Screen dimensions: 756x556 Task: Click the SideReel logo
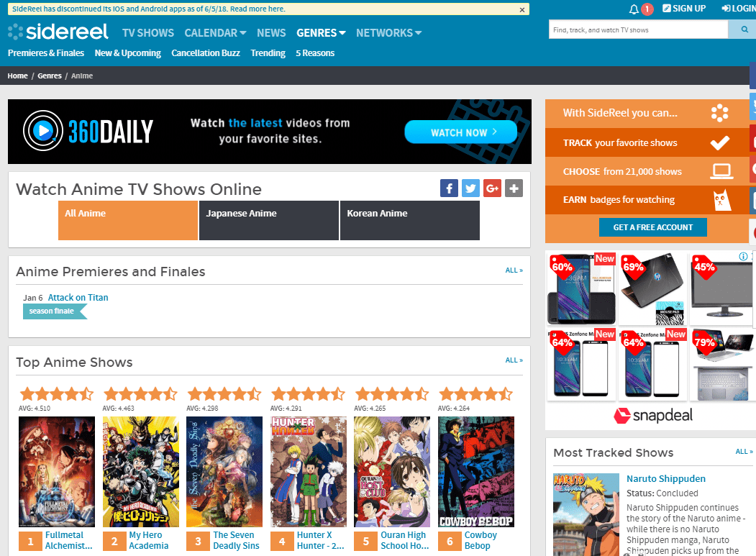pyautogui.click(x=58, y=32)
